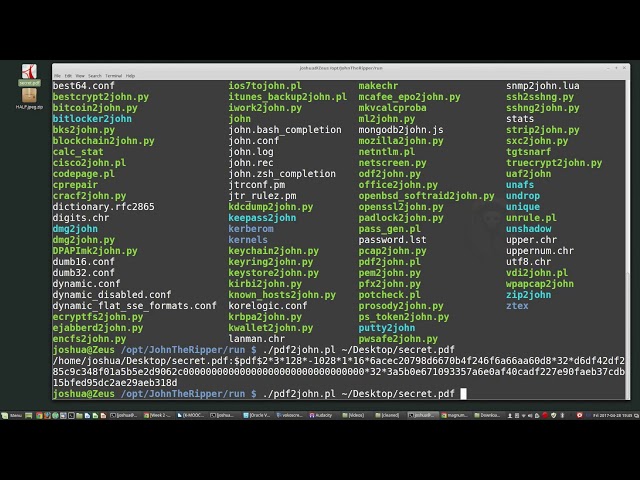Click the ztex directory entry
Image resolution: width=640 pixels, height=480 pixels.
click(x=517, y=306)
